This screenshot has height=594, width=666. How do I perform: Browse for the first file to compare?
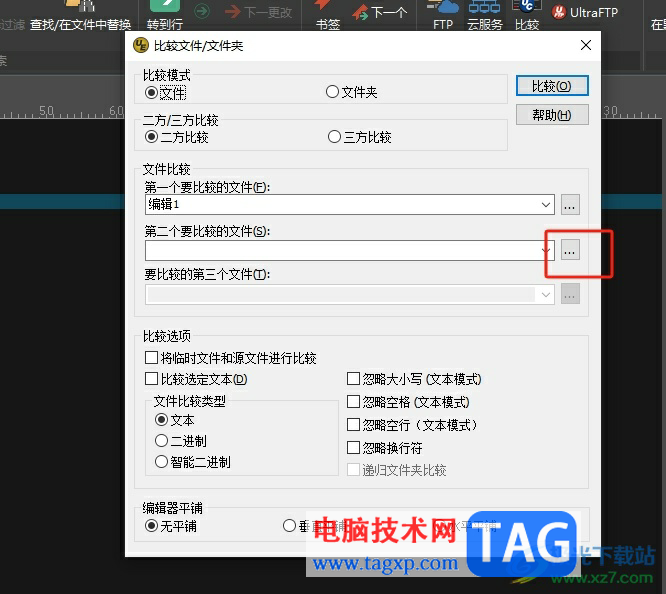pos(570,205)
